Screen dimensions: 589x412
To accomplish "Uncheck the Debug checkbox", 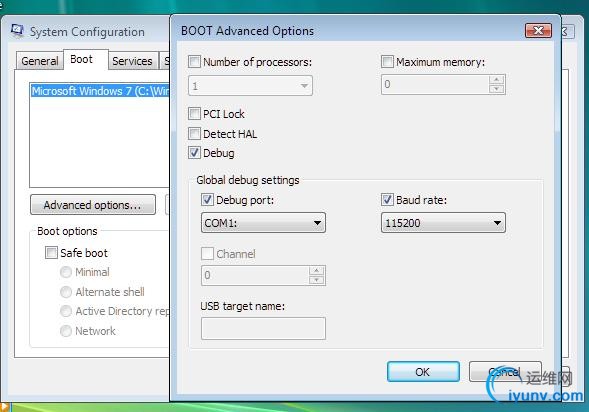I will pos(194,153).
